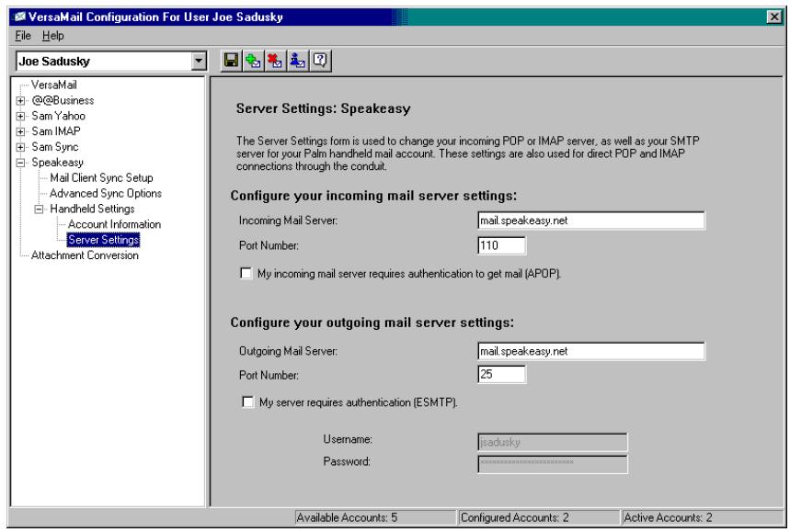
Task: Select the Sam IMAP tree item
Action: click(x=56, y=131)
